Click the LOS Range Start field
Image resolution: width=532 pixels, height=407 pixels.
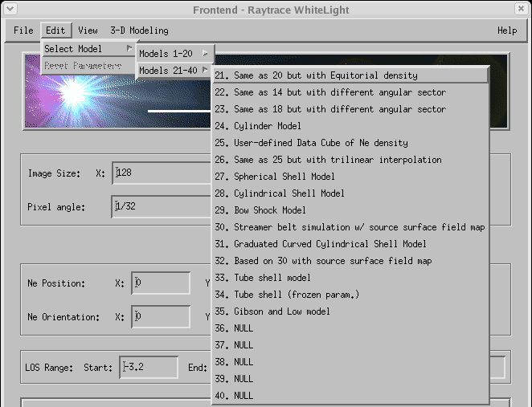pos(149,368)
